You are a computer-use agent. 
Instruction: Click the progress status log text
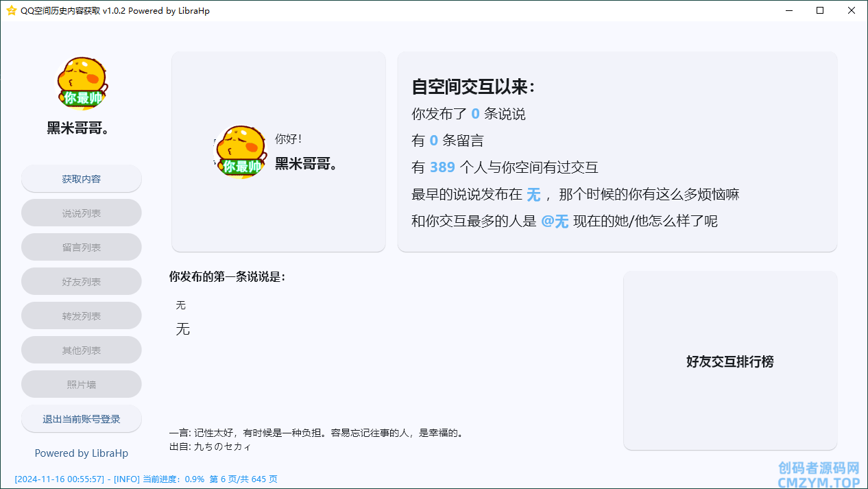(x=146, y=479)
